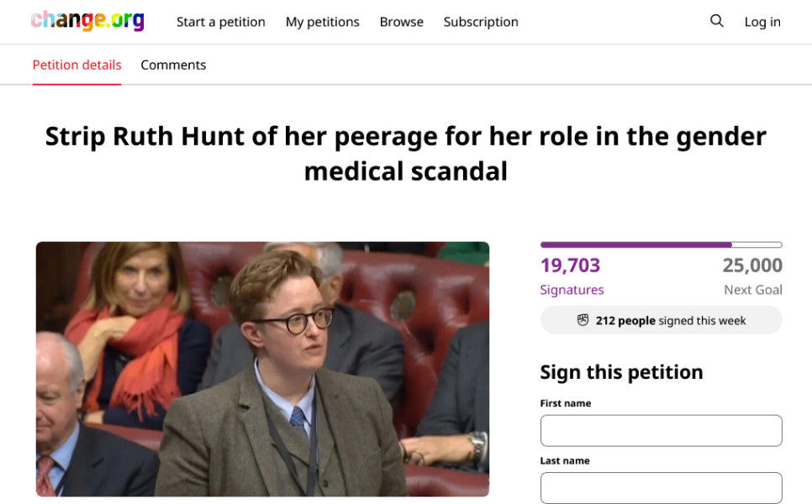
Task: Switch to the Petition details tab
Action: coord(76,65)
